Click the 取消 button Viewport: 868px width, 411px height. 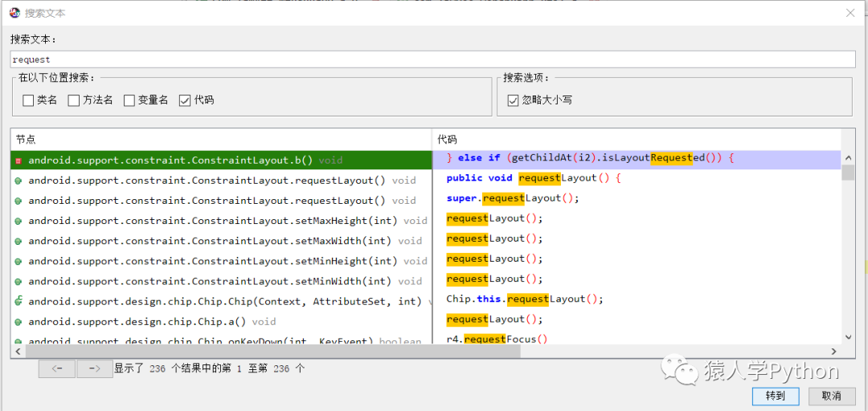tap(832, 396)
